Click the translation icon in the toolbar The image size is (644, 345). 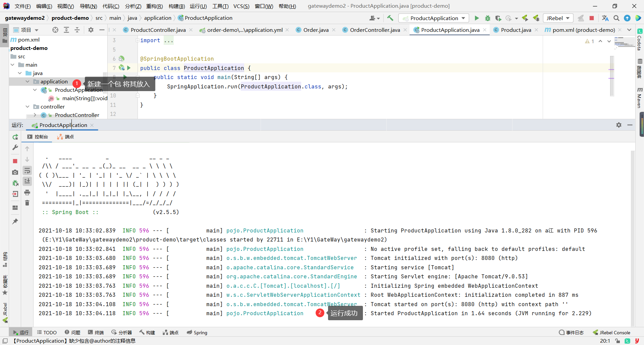coord(605,18)
